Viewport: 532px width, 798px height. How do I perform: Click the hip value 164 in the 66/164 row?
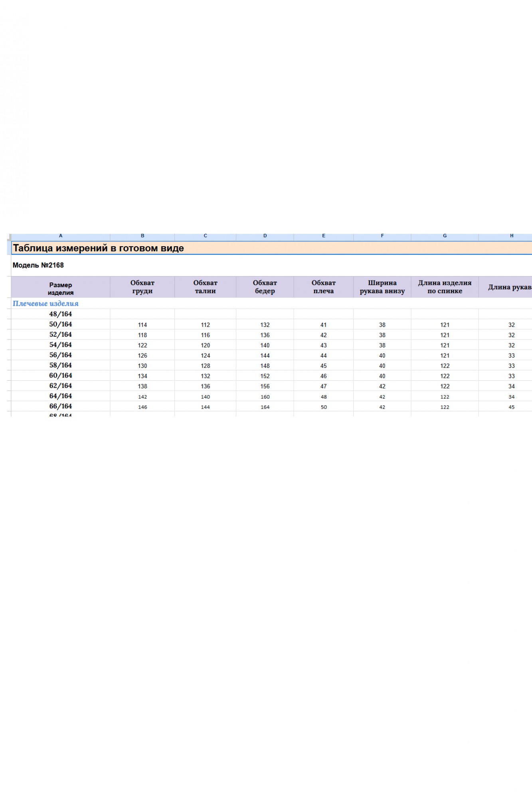tap(265, 407)
